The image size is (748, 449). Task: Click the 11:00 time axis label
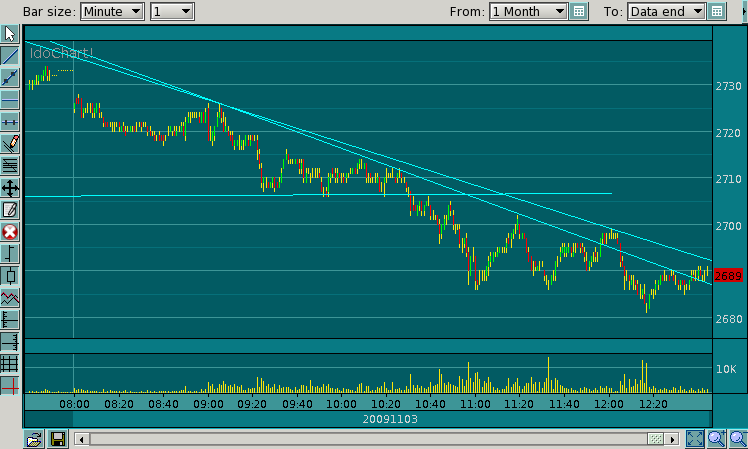tap(475, 404)
